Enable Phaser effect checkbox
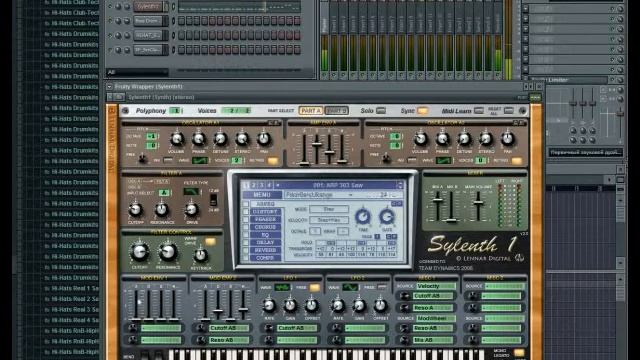The image size is (640, 360). click(246, 219)
